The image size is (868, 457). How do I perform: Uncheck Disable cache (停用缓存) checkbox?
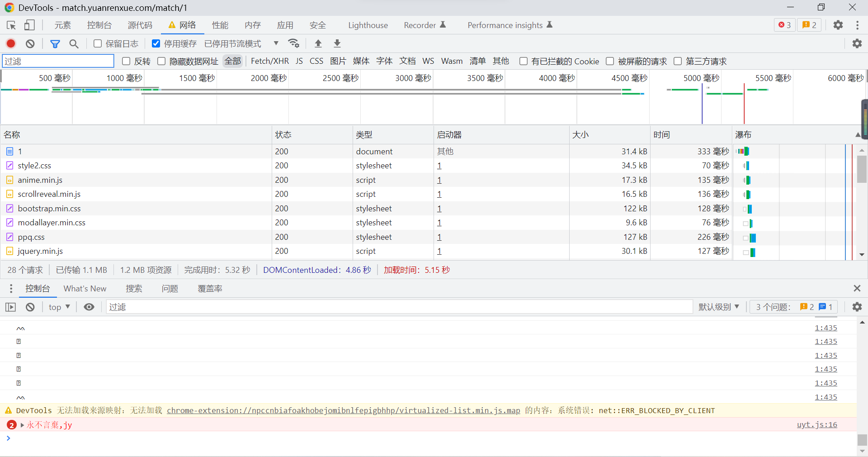click(x=156, y=43)
